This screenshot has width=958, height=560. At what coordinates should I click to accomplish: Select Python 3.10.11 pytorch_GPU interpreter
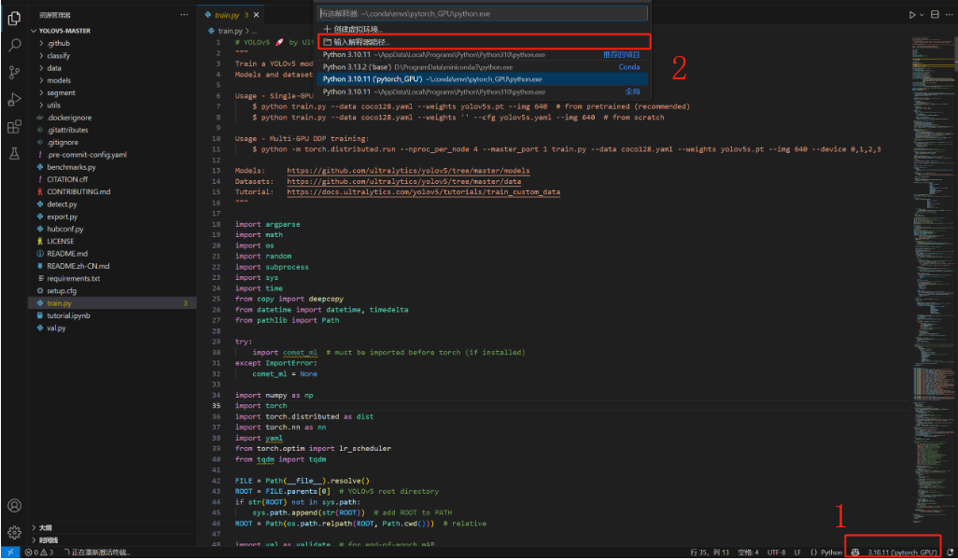pyautogui.click(x=482, y=79)
